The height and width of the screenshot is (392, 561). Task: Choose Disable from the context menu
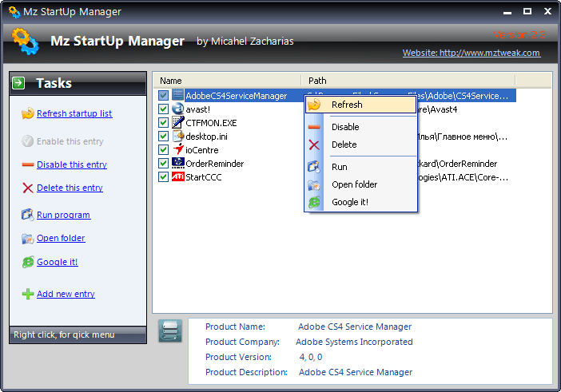(360, 127)
